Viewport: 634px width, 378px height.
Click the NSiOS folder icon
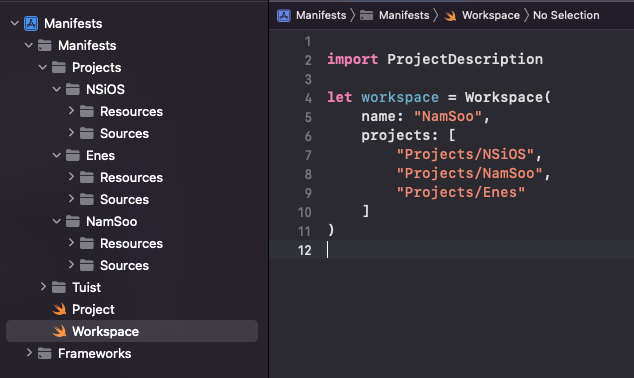73,89
